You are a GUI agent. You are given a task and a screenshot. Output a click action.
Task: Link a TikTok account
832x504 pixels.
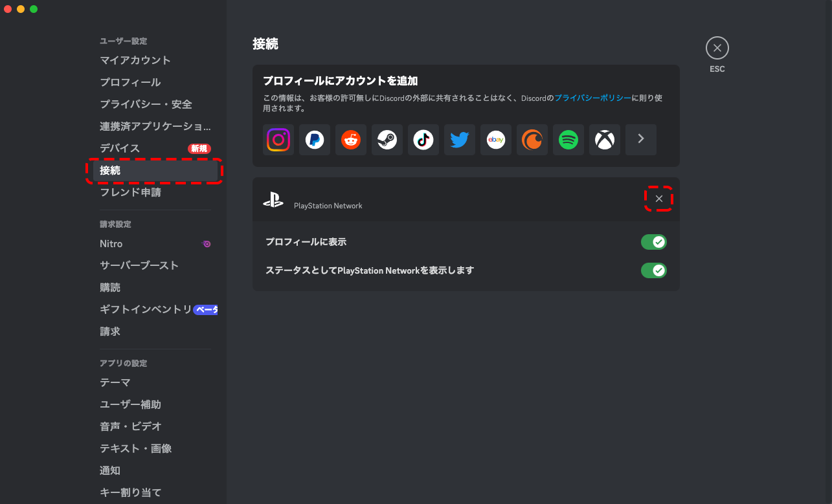(x=423, y=140)
